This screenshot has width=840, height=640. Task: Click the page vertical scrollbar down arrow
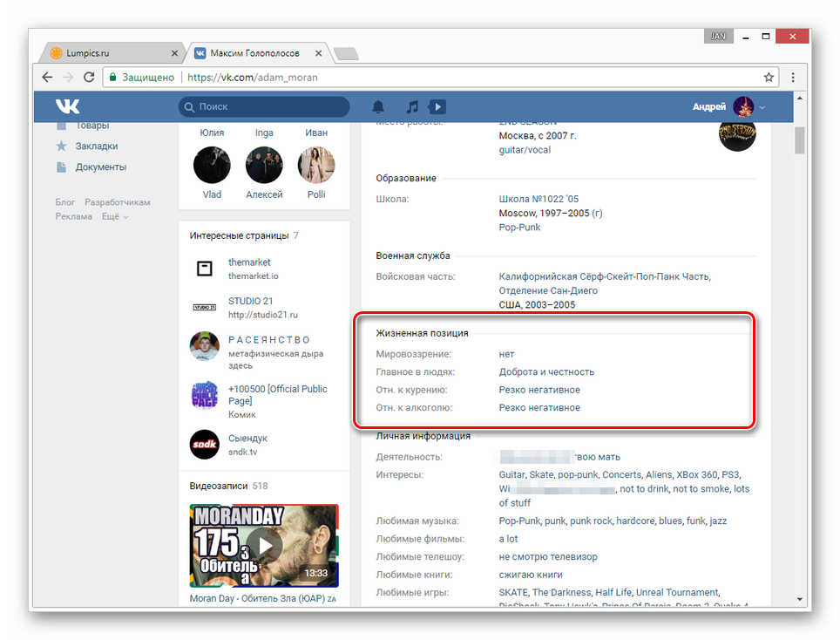(800, 600)
